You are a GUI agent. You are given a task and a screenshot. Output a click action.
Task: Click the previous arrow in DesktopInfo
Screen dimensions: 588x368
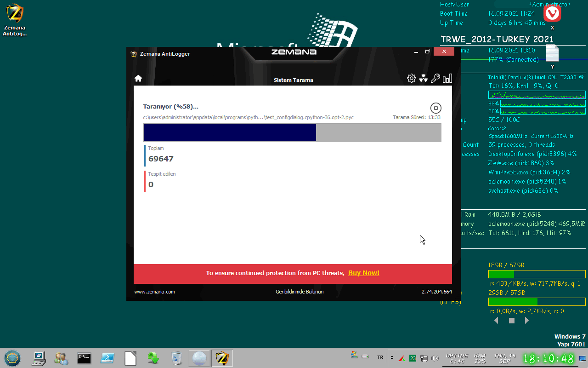[x=496, y=321]
